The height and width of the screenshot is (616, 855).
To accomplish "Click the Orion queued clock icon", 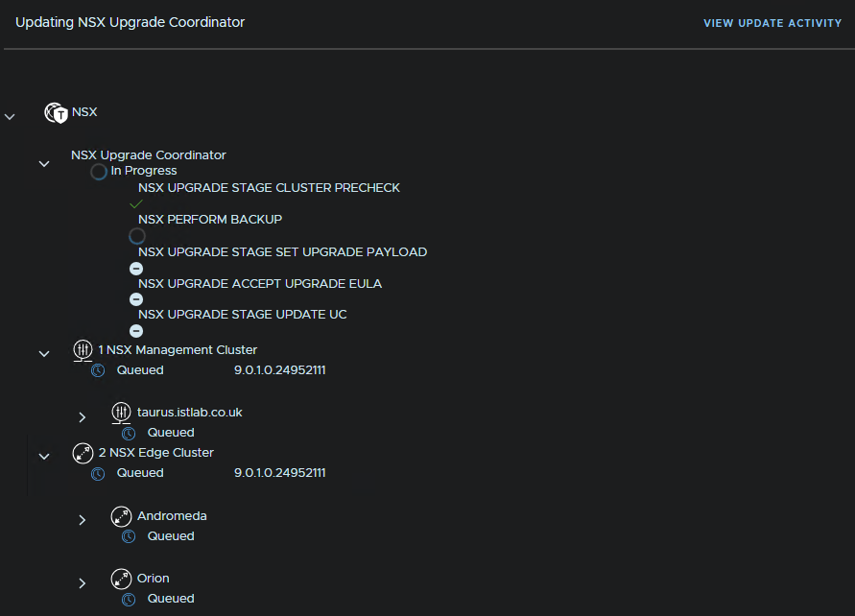I will pyautogui.click(x=129, y=600).
